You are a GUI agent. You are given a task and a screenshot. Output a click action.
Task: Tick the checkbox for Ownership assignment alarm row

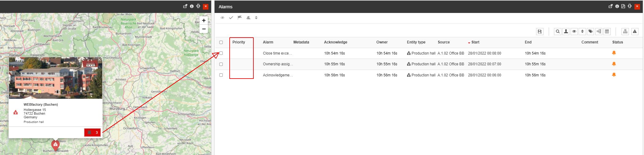tap(221, 64)
